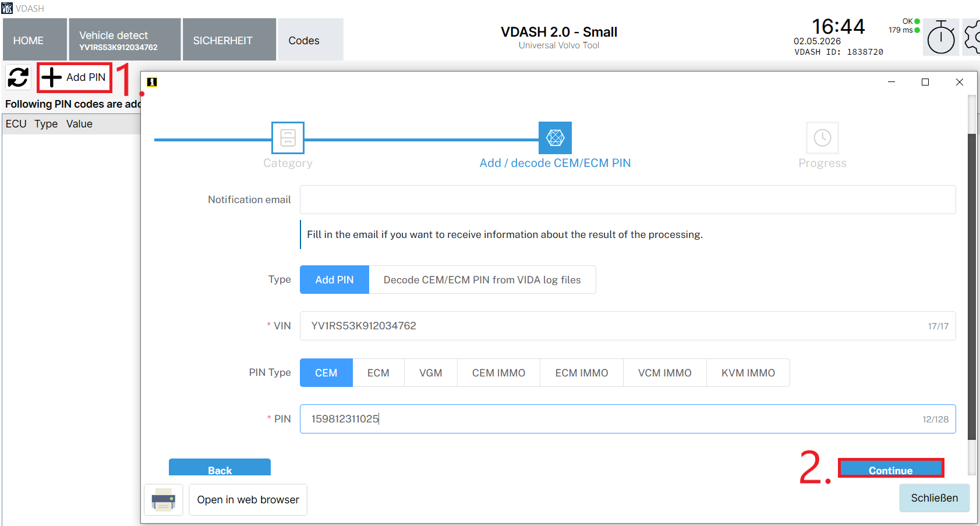Select the Add PIN type option
The image size is (980, 526).
pos(334,280)
